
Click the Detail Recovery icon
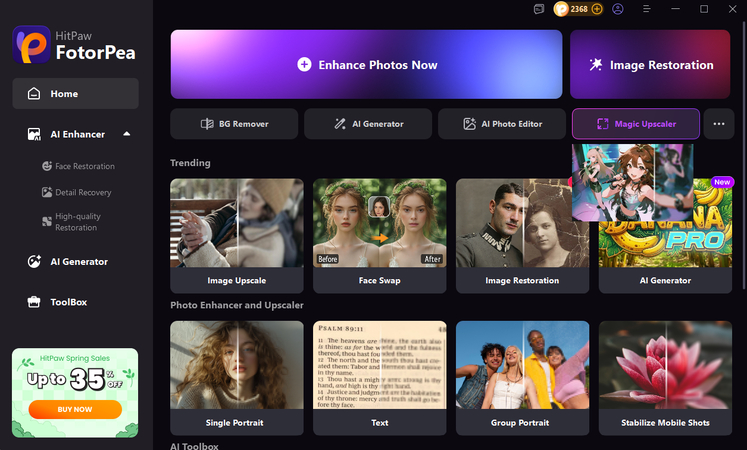47,192
